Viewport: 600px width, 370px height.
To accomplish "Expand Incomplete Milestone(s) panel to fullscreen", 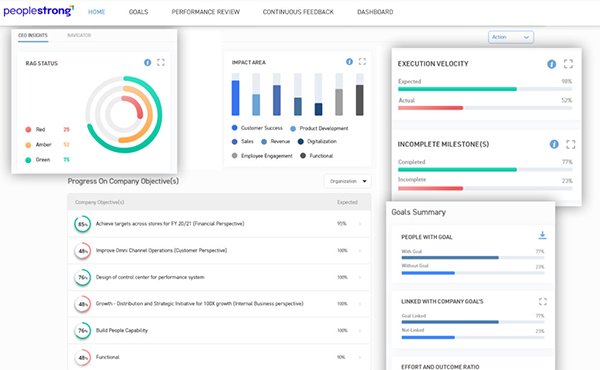I will click(571, 144).
